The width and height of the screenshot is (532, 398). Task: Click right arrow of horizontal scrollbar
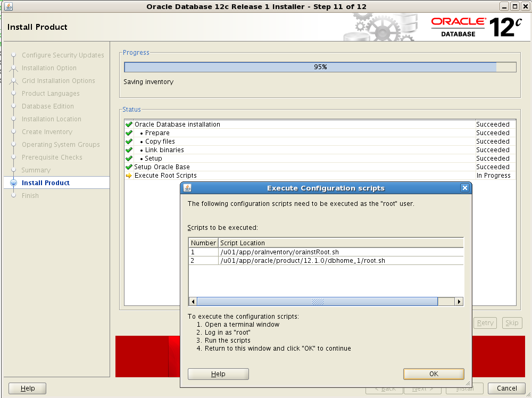pyautogui.click(x=459, y=301)
